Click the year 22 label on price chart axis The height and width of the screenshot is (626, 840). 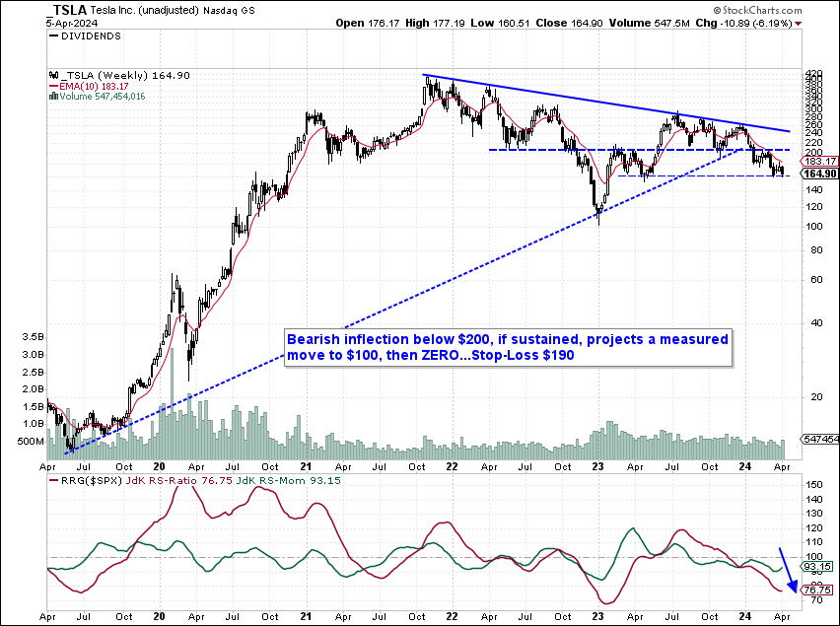pos(453,467)
